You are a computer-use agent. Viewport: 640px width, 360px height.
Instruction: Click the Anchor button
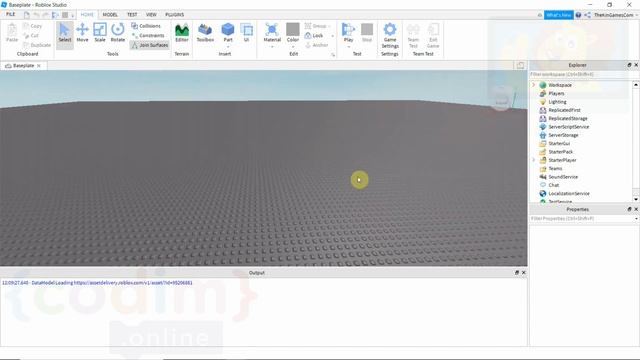(x=317, y=45)
